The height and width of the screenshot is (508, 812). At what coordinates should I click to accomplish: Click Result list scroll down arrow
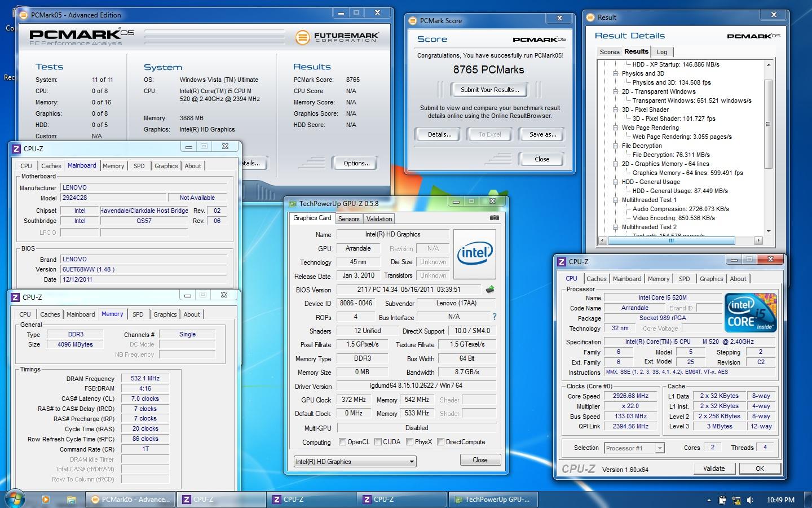[x=768, y=231]
